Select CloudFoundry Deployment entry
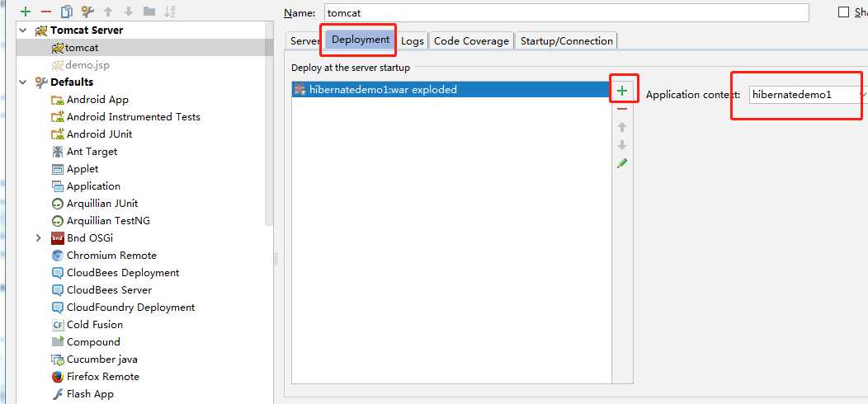The height and width of the screenshot is (404, 868). click(130, 308)
